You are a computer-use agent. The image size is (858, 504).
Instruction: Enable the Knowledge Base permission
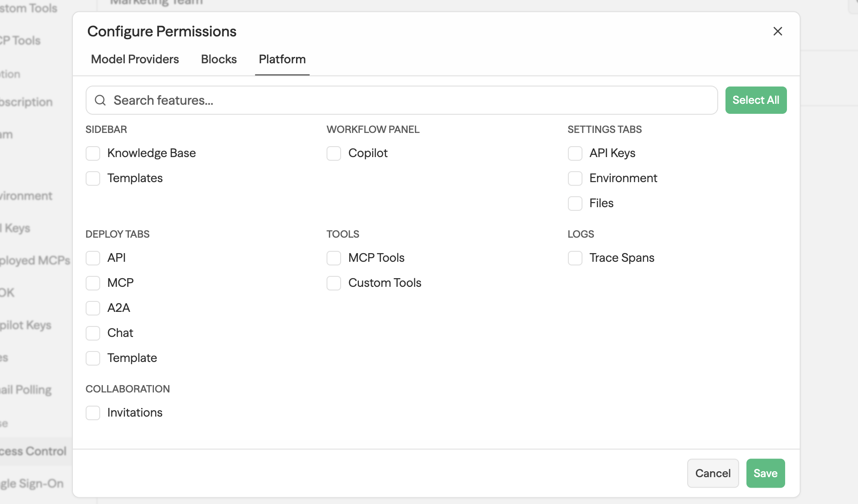[92, 153]
